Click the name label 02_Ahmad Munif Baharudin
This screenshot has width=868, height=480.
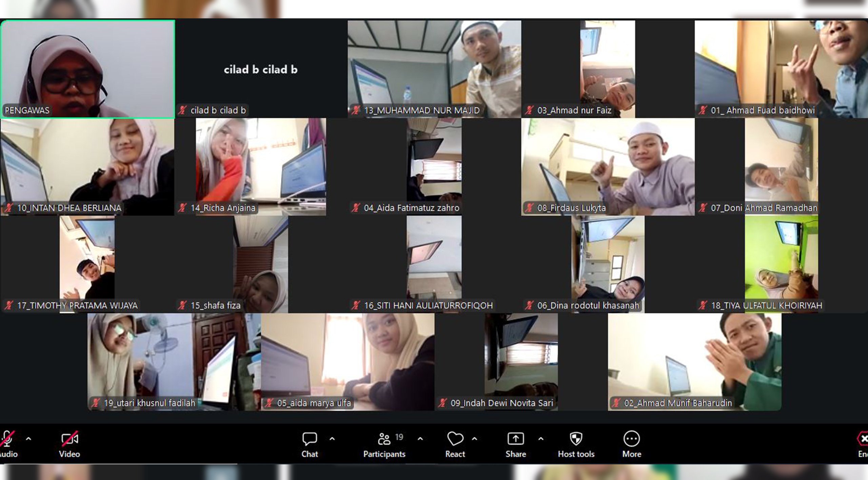tap(678, 403)
